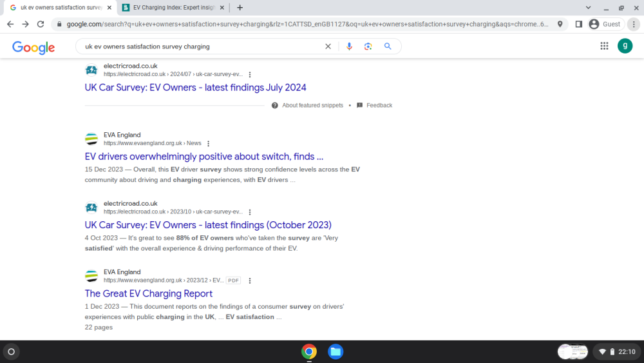Image resolution: width=644 pixels, height=363 pixels.
Task: Click the electricroad favicon of the 2023/10 result
Action: [x=91, y=208]
